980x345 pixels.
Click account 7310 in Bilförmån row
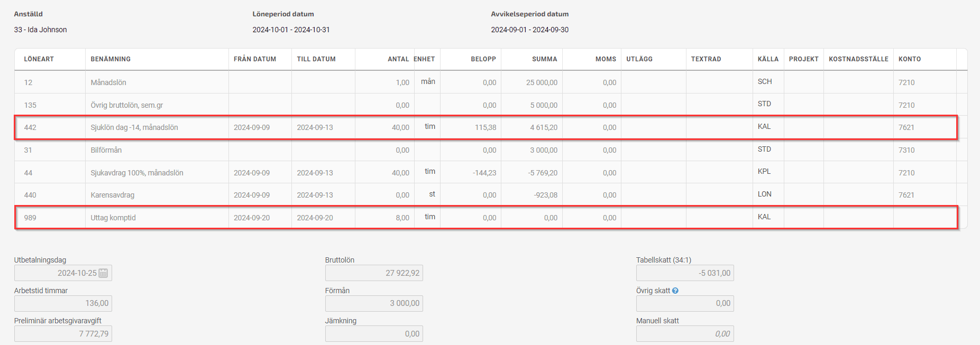(906, 150)
